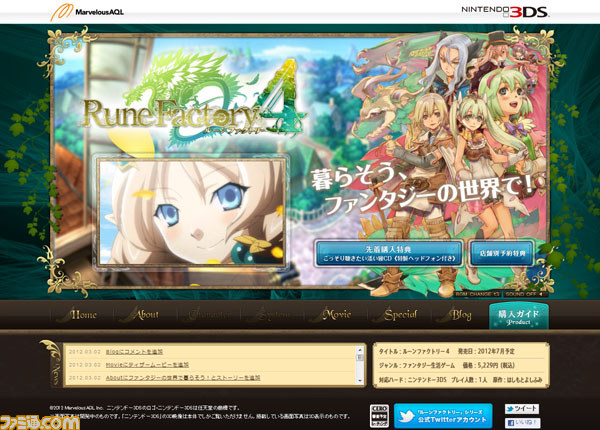Open the 店舗別予約特典 store preorder bonus button
600x430 pixels.
pyautogui.click(x=502, y=253)
